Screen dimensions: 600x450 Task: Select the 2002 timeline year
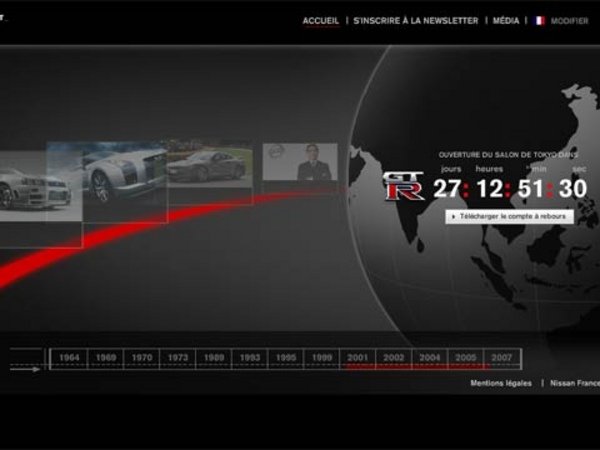tap(393, 358)
